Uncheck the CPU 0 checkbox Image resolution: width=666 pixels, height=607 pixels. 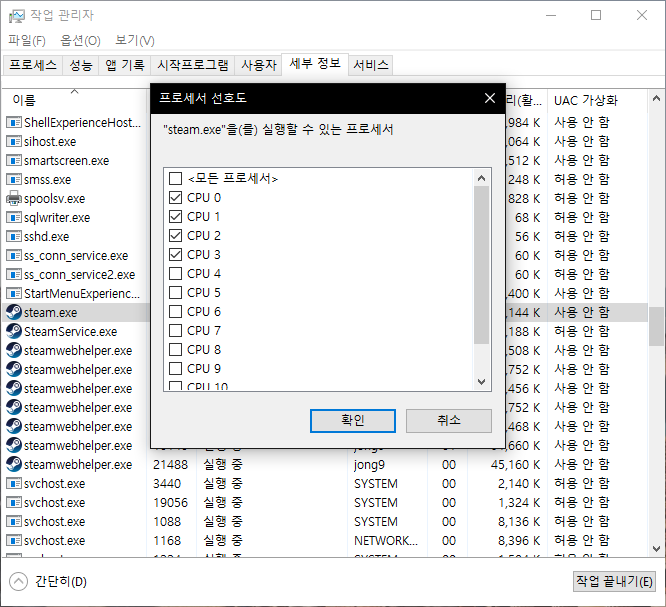pos(175,198)
